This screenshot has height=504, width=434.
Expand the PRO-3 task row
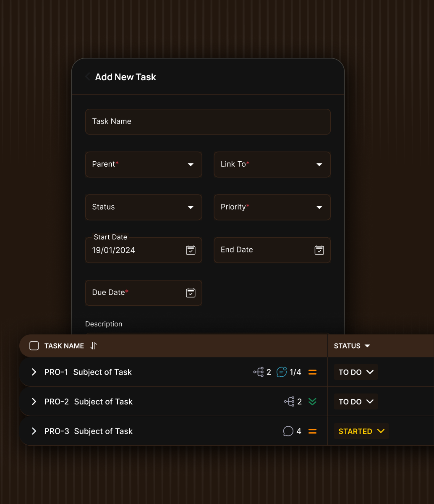coord(34,431)
